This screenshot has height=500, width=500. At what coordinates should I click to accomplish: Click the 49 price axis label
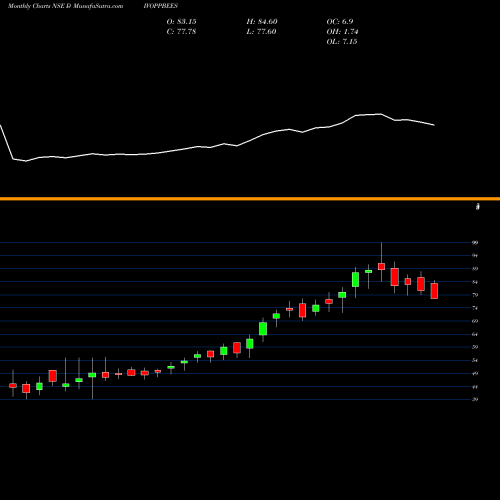click(475, 373)
